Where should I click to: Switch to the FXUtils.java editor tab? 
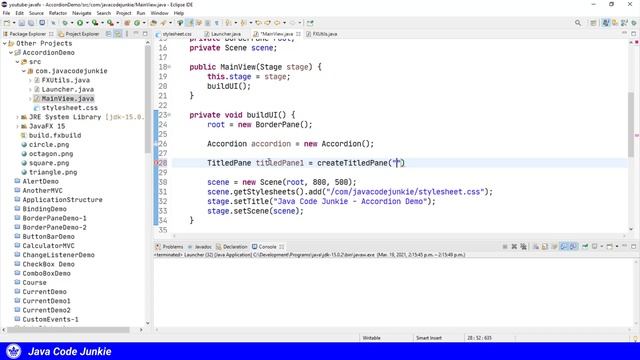(x=325, y=34)
